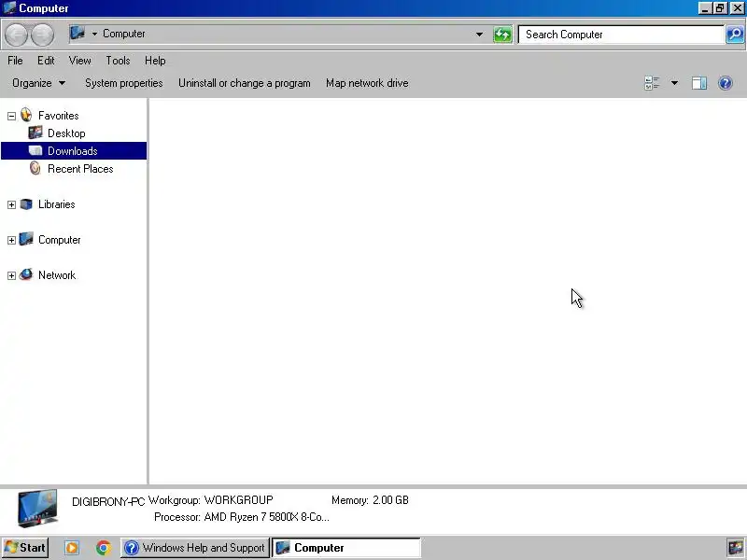Click the Network globe icon
The height and width of the screenshot is (560, 747).
tap(26, 274)
